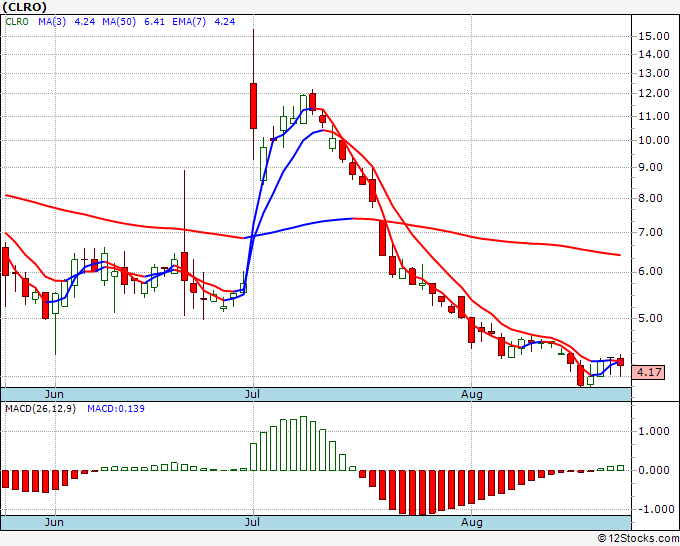
Task: Select the MA(50) legend label
Action: pyautogui.click(x=119, y=22)
